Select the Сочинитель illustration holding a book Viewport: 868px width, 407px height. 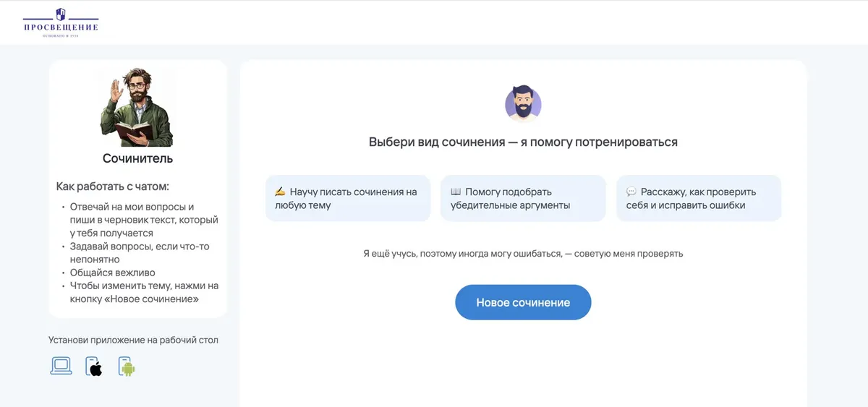[137, 107]
